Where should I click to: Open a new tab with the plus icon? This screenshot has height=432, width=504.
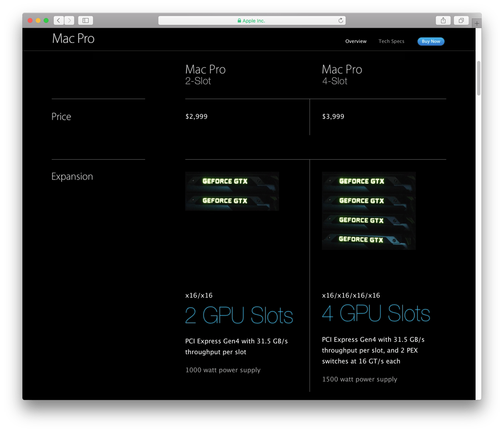tap(476, 23)
